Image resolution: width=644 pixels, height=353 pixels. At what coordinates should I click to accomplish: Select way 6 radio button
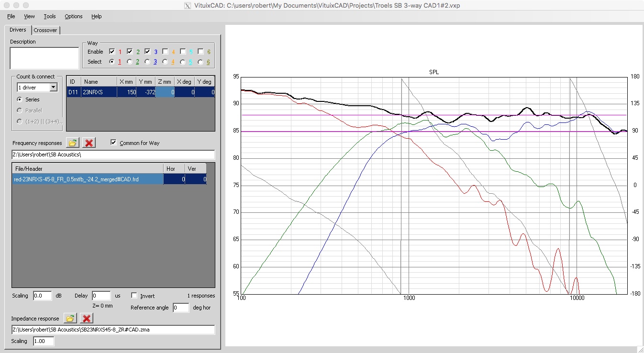(x=200, y=62)
